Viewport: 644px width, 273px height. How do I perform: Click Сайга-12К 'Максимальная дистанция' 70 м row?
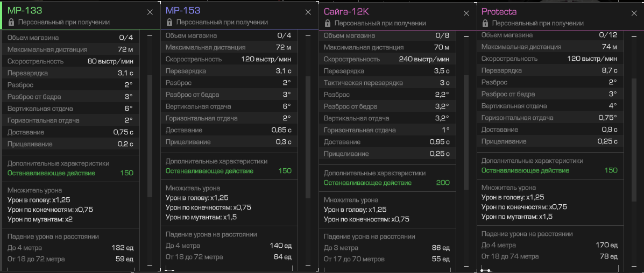[x=386, y=48]
